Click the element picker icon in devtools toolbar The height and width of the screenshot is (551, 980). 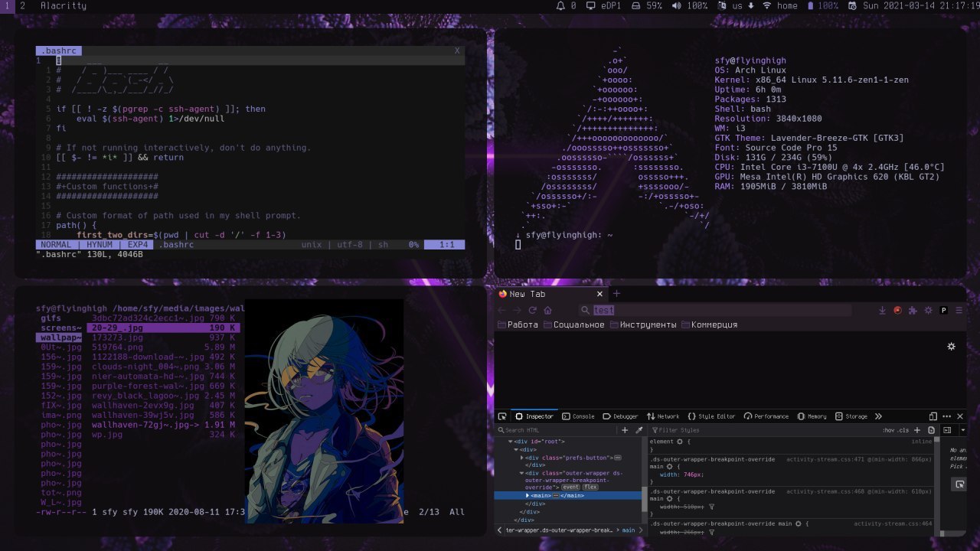(x=502, y=416)
